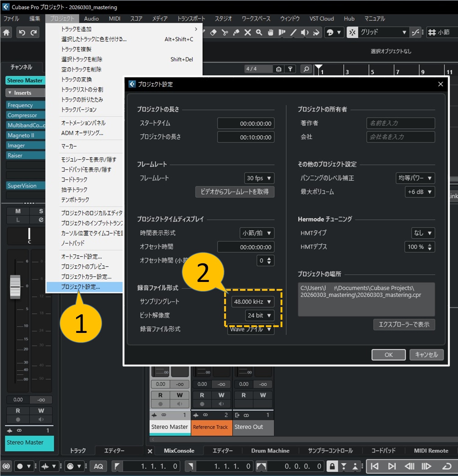
Task: Click the AQ auto-quantize button
Action: click(98, 466)
